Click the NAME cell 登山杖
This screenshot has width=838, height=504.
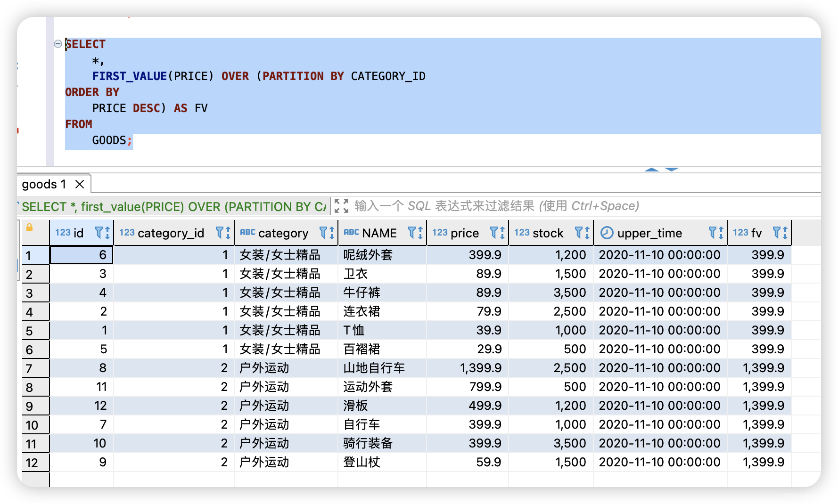coord(382,462)
